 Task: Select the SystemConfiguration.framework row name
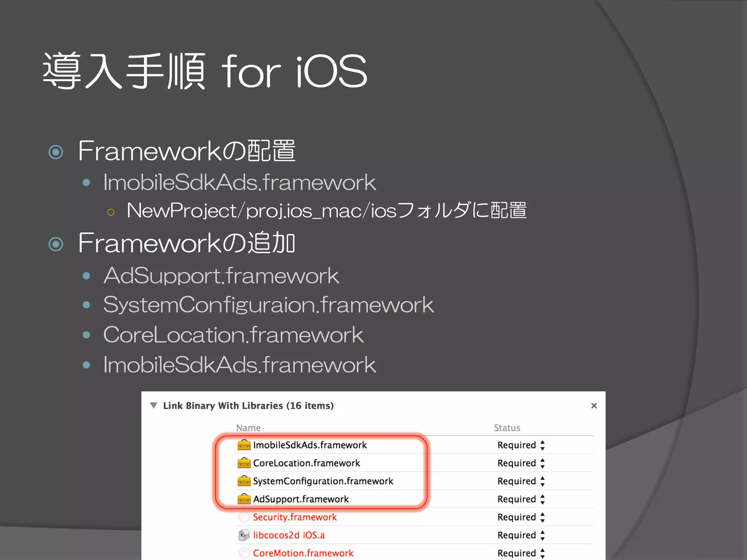click(x=323, y=481)
